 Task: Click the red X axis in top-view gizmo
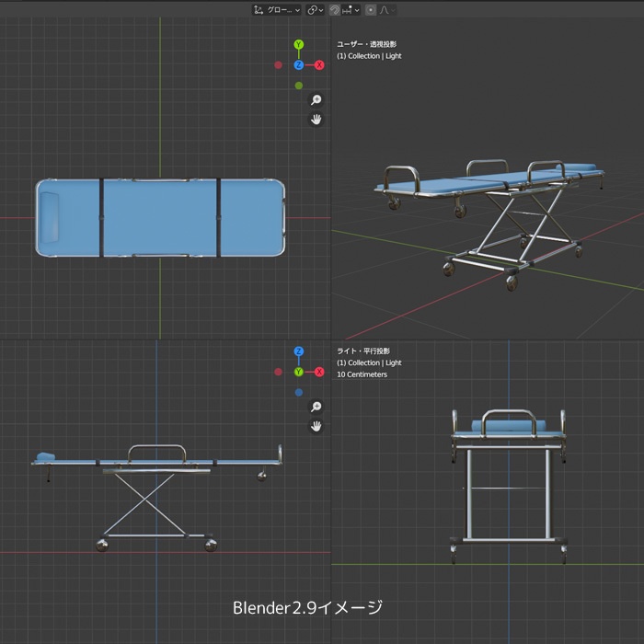(319, 65)
